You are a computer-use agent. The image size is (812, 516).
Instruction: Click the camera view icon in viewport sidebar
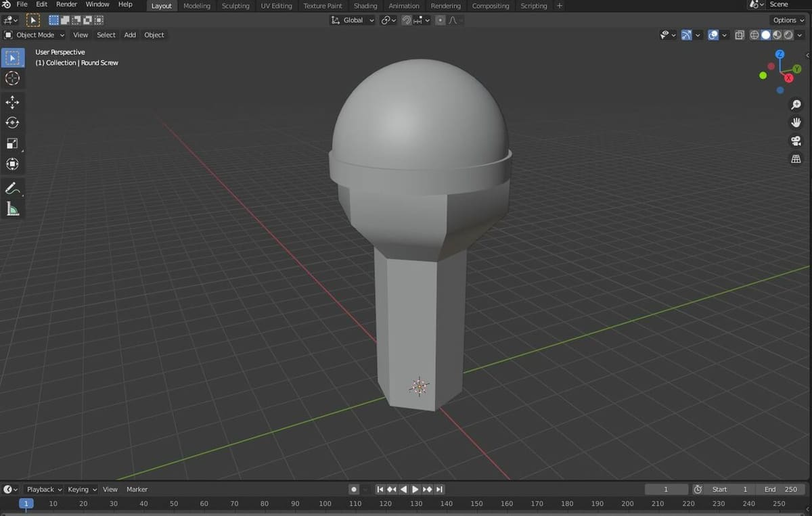click(x=796, y=141)
